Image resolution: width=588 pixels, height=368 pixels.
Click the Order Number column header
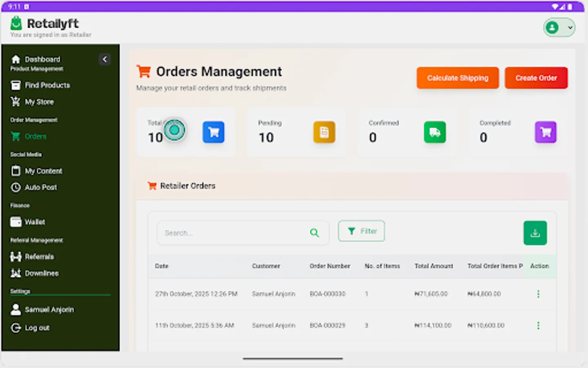point(330,266)
